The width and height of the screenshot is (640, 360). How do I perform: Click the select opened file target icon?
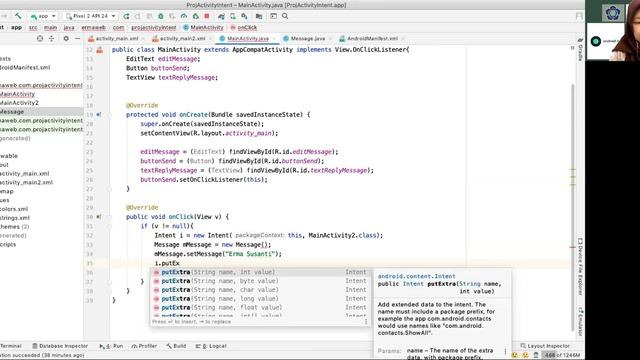tap(40, 38)
